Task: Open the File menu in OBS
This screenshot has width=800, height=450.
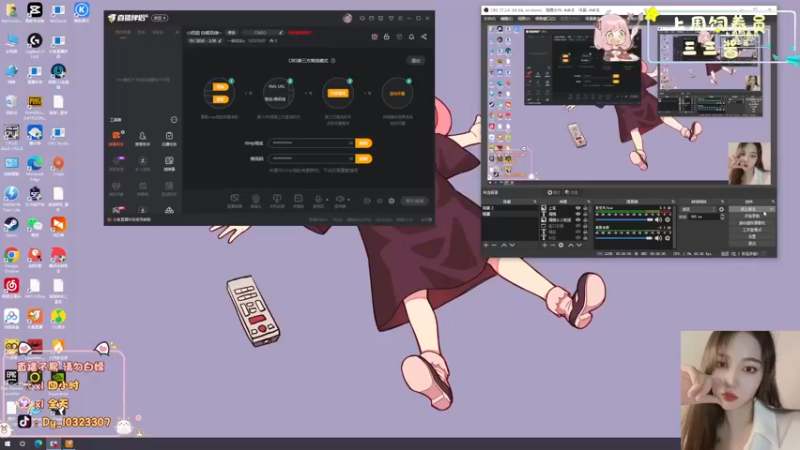Action: coord(490,19)
